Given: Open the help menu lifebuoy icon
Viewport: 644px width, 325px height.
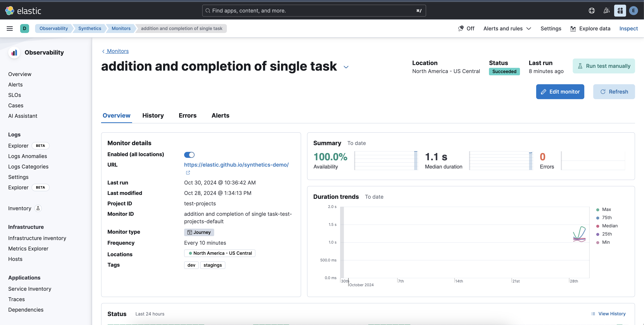Looking at the screenshot, I should 592,10.
